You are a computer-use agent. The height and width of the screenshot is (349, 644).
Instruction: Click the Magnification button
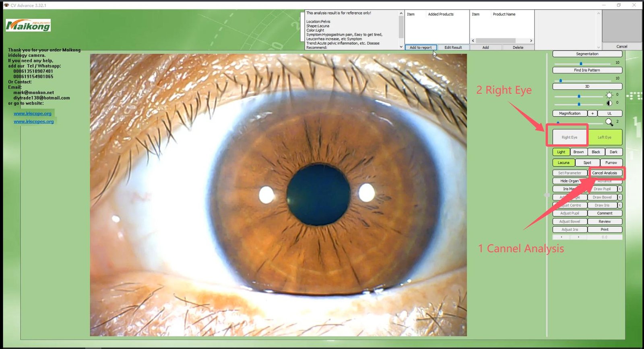tap(570, 113)
